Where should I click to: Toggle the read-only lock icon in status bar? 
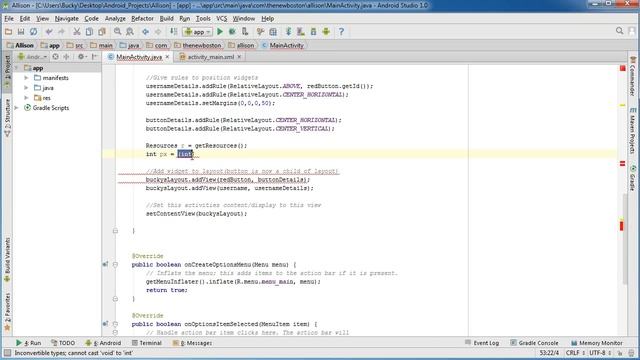pyautogui.click(x=620, y=353)
